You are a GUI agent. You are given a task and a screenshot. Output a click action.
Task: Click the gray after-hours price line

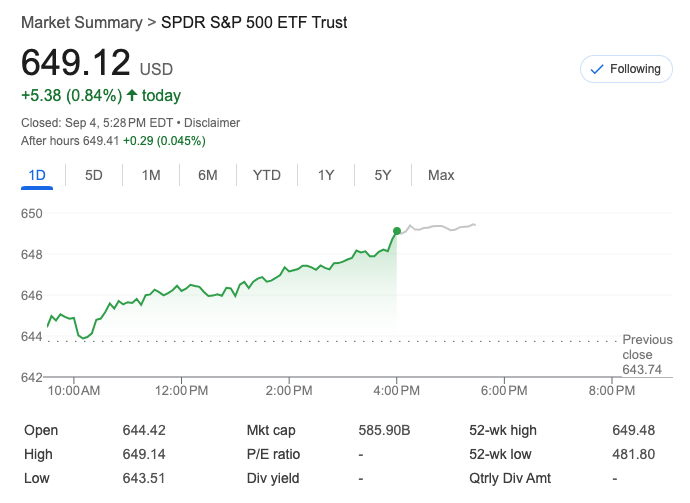pos(440,227)
